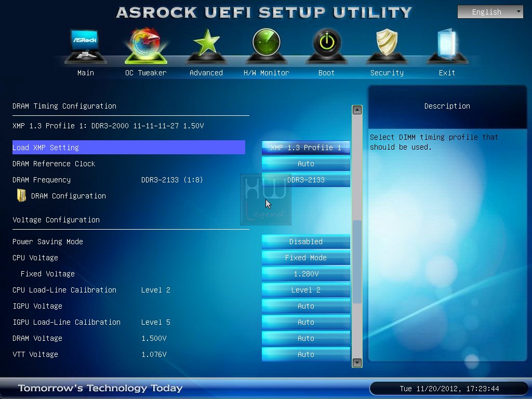532x399 pixels.
Task: Click the 1.076V VTT voltage readout
Action: (x=154, y=354)
